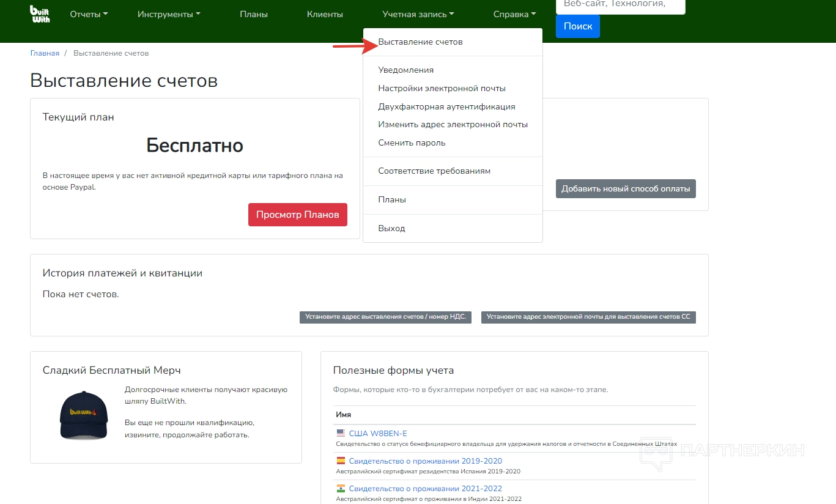
Task: Open the США W8BEN-E form link
Action: pyautogui.click(x=377, y=433)
